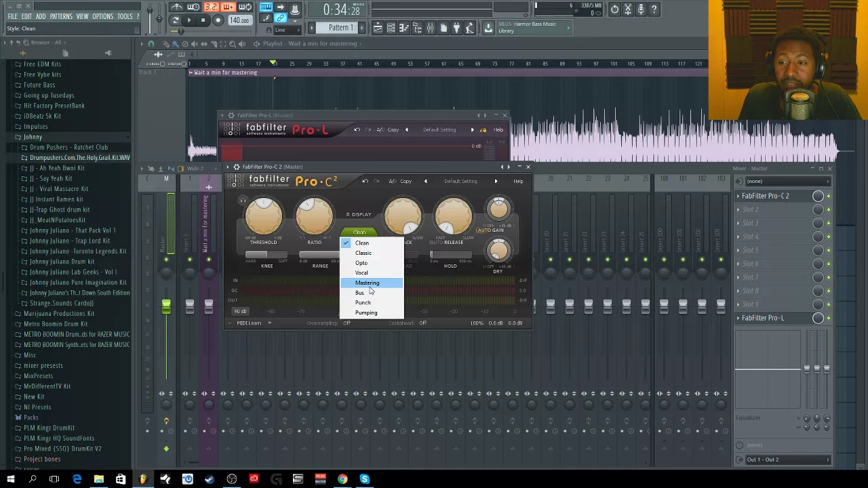Launch Google Chrome from taskbar
The width and height of the screenshot is (868, 488).
click(342, 480)
